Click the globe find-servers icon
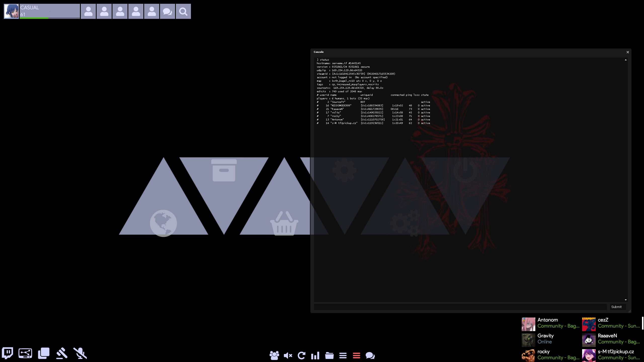644x362 pixels. coord(163,223)
